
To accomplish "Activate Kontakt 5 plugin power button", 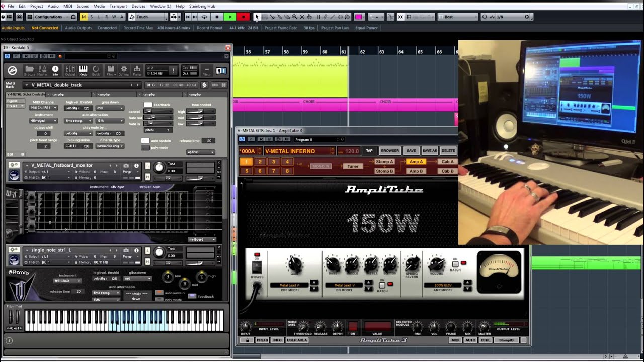I will click(x=6, y=56).
